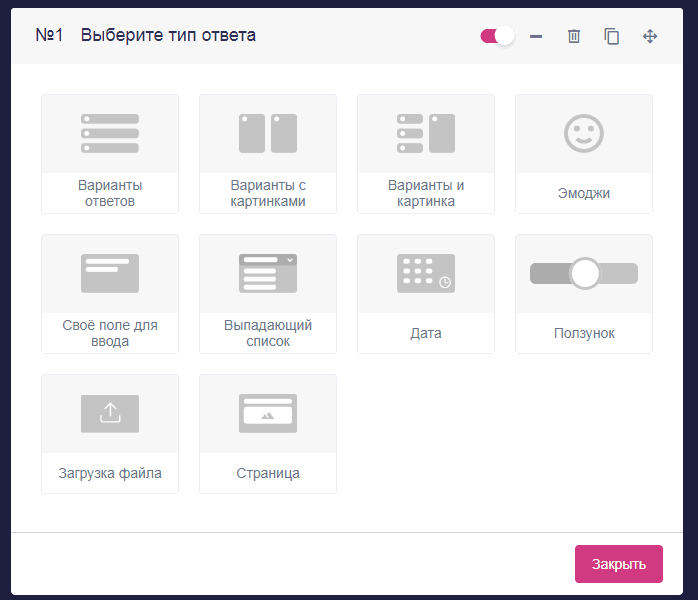The image size is (698, 600).
Task: Pick the Варианты и картинка tile
Action: pyautogui.click(x=426, y=154)
